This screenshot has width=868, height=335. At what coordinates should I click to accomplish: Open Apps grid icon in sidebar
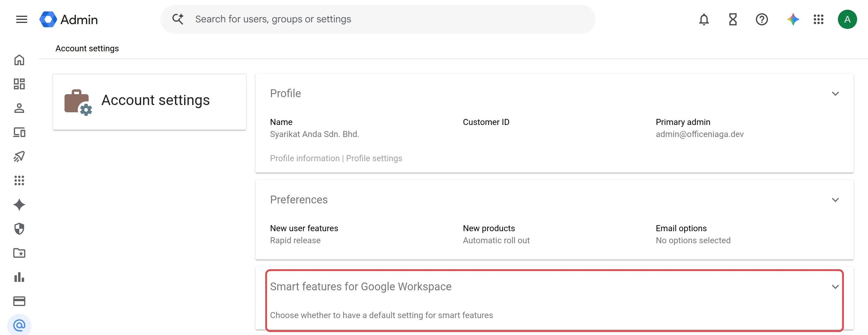19,180
